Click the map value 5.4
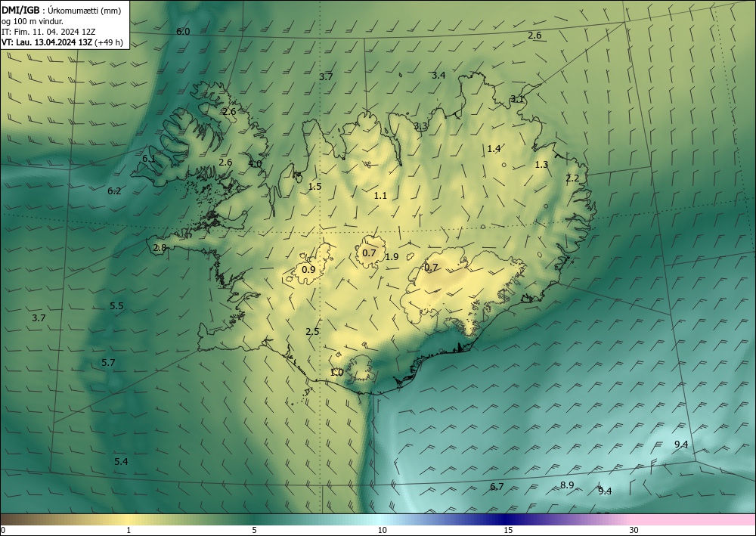Viewport: 756px width, 536px height. [x=121, y=462]
